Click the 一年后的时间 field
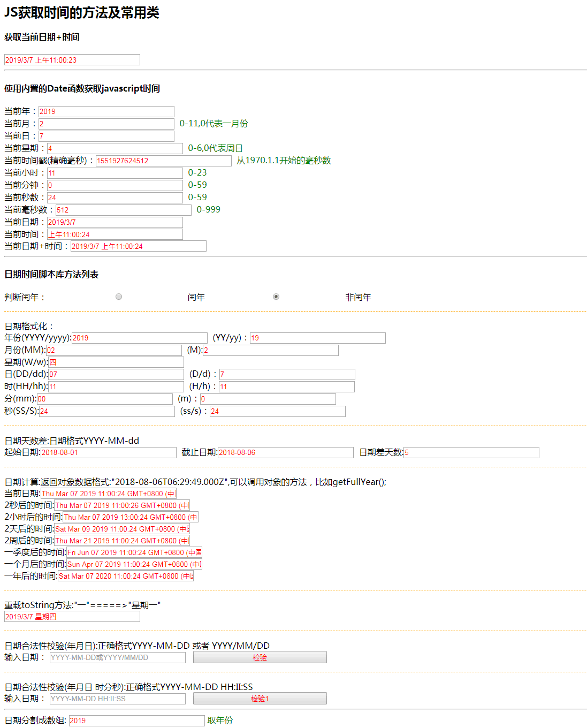The image size is (587, 728). 126,576
